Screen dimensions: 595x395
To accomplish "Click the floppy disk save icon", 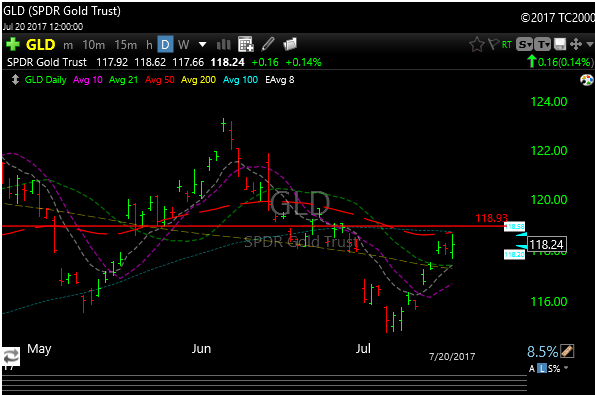I will click(x=560, y=44).
